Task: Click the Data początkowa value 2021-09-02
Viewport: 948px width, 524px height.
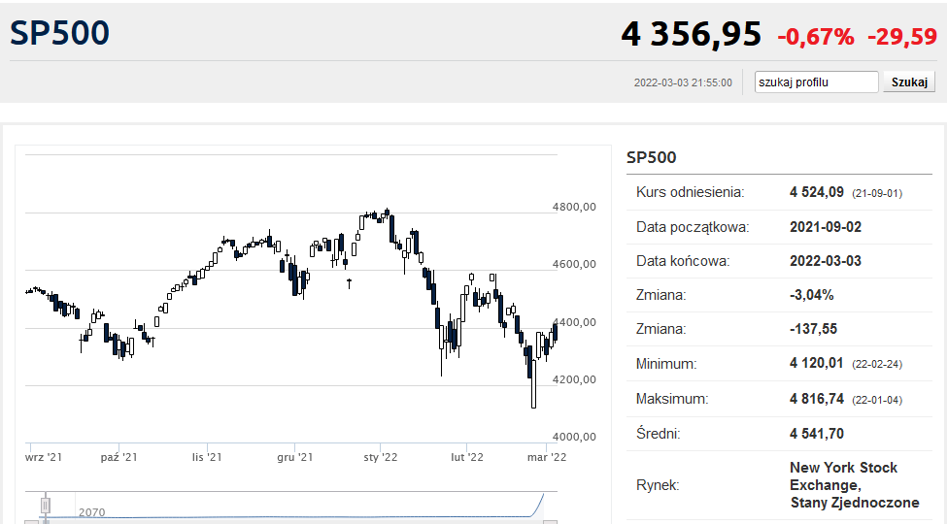Action: (x=825, y=227)
